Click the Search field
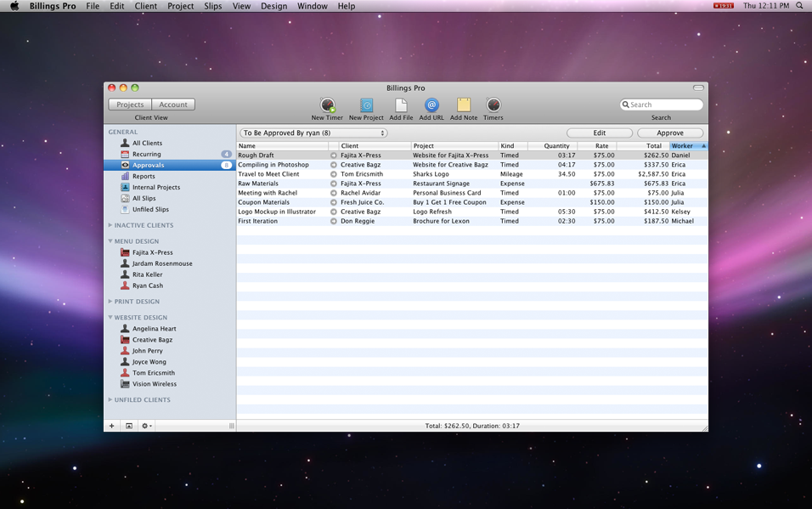The image size is (812, 509). pyautogui.click(x=662, y=105)
